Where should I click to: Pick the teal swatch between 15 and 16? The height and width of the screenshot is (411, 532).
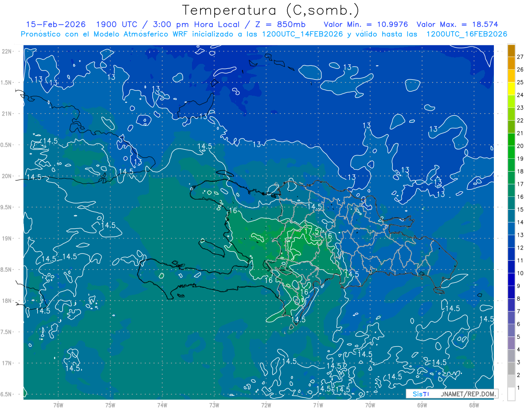coord(511,203)
